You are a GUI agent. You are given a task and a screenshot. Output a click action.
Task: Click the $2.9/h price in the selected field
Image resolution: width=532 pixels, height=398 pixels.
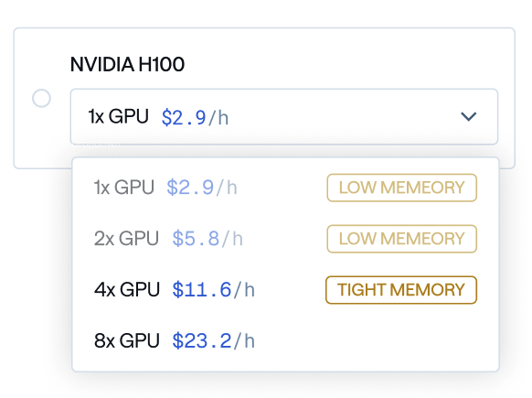click(x=195, y=117)
